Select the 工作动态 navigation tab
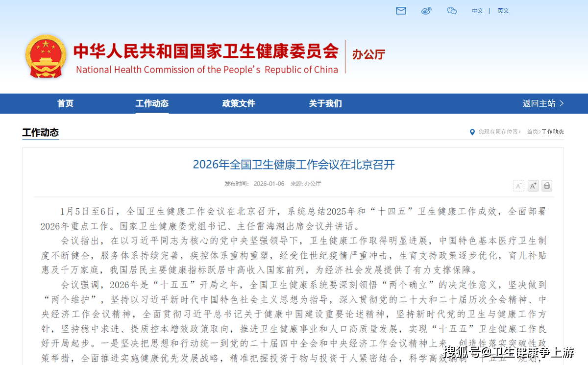This screenshot has width=588, height=365. [152, 103]
